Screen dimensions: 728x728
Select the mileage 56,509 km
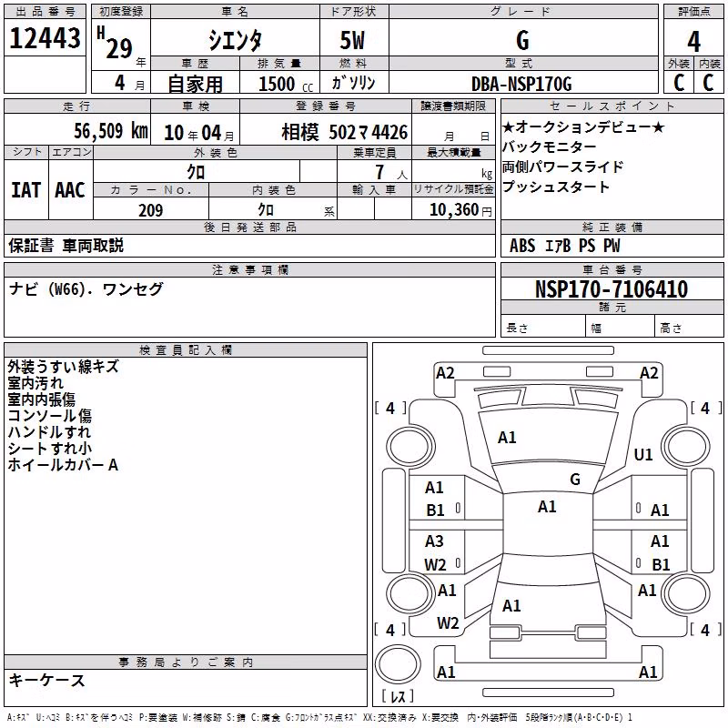(111, 131)
